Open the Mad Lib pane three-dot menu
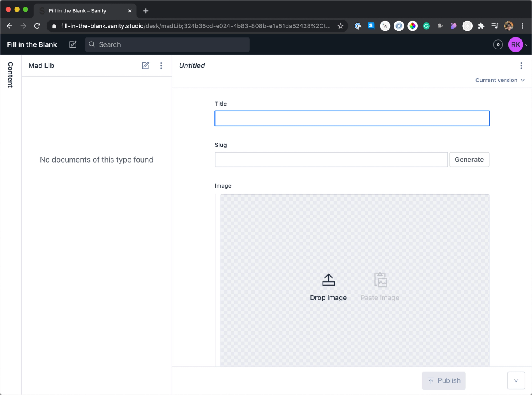Screen dimensions: 532x395 pyautogui.click(x=161, y=65)
